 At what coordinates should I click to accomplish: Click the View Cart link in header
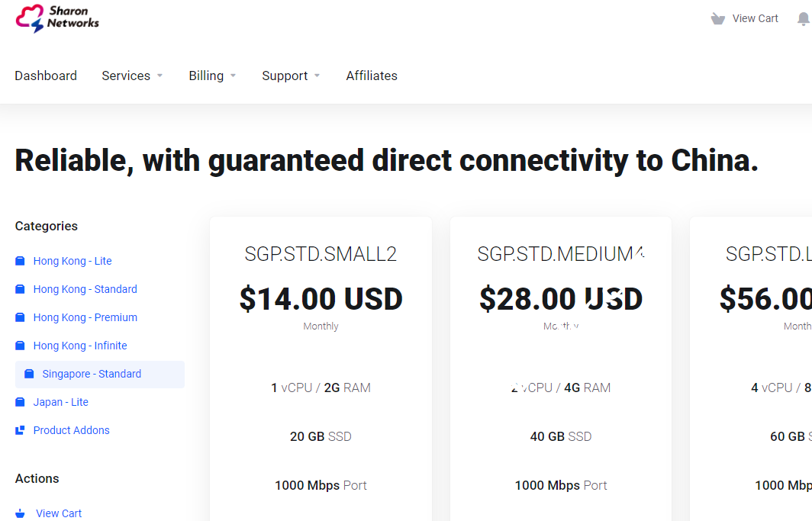pyautogui.click(x=755, y=19)
